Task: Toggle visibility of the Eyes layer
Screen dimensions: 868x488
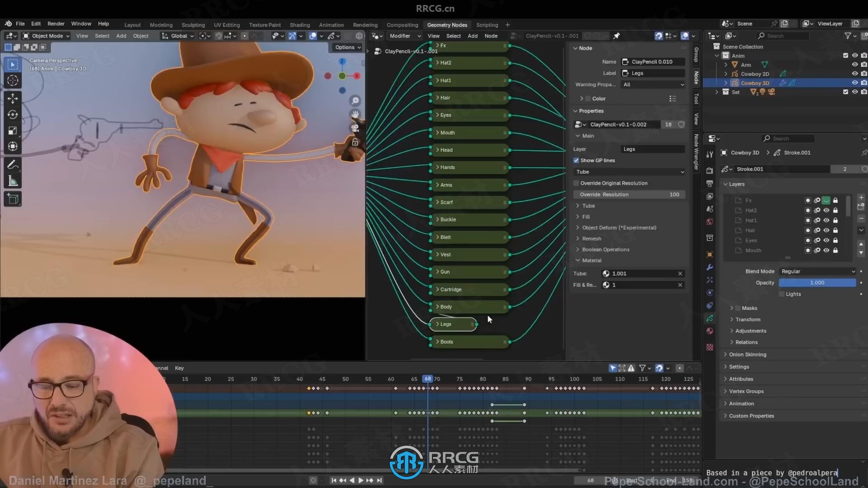Action: click(827, 240)
